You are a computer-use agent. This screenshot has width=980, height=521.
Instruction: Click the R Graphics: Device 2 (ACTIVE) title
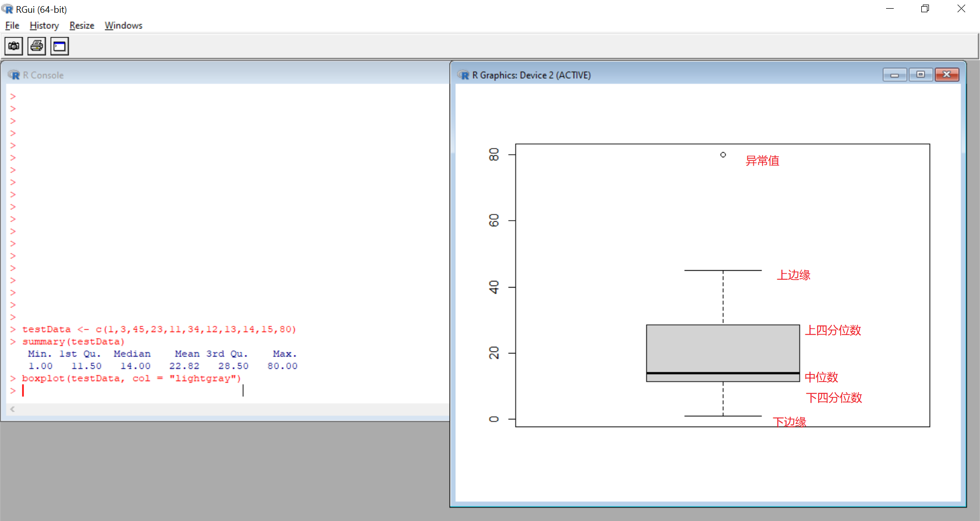[531, 75]
